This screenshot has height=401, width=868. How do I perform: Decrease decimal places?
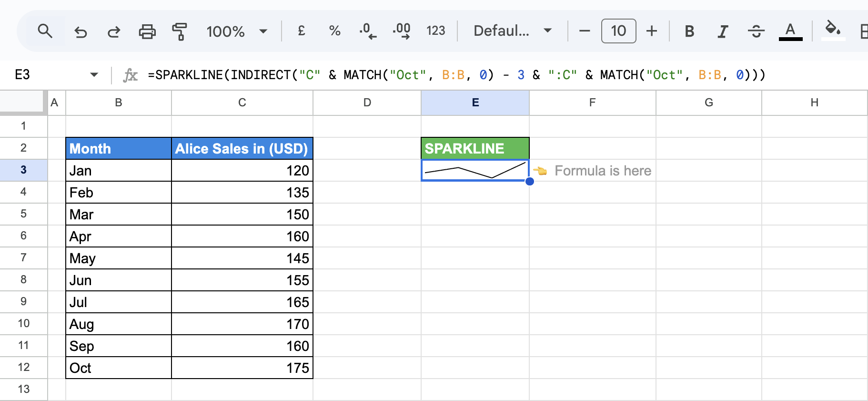(367, 31)
